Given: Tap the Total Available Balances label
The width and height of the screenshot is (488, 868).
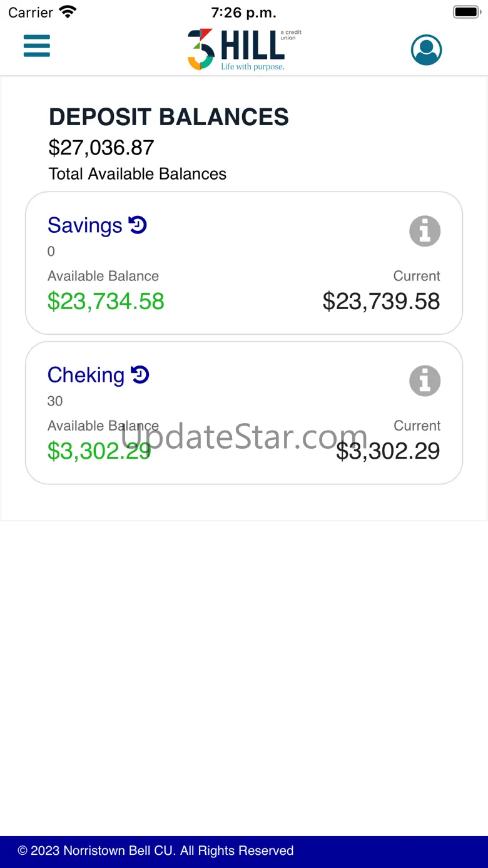Looking at the screenshot, I should pos(138,174).
